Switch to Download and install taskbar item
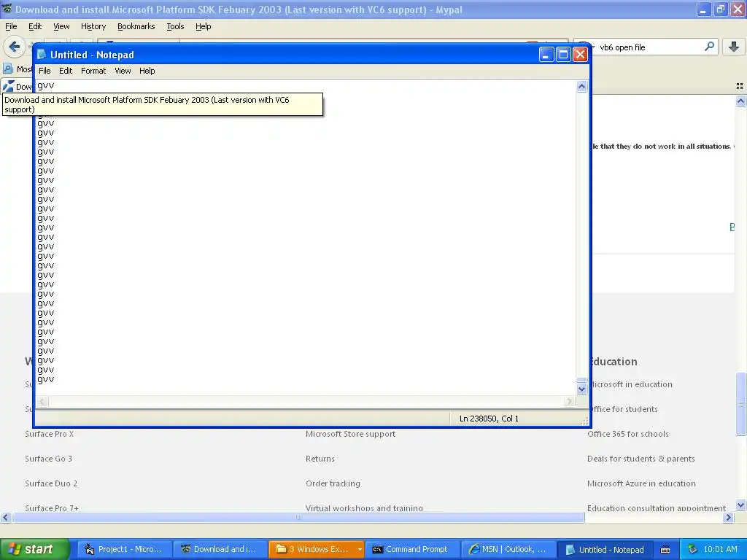Screen dimensions: 747x560 point(219,549)
